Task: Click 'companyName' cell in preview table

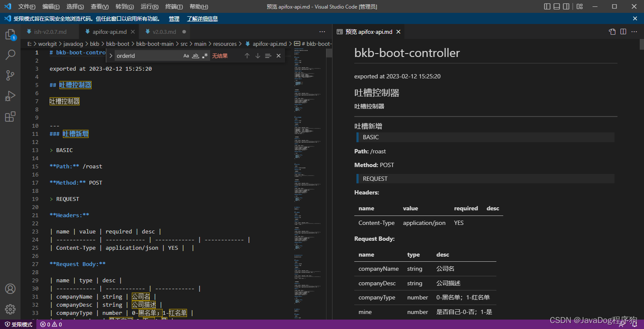Action: coord(379,269)
